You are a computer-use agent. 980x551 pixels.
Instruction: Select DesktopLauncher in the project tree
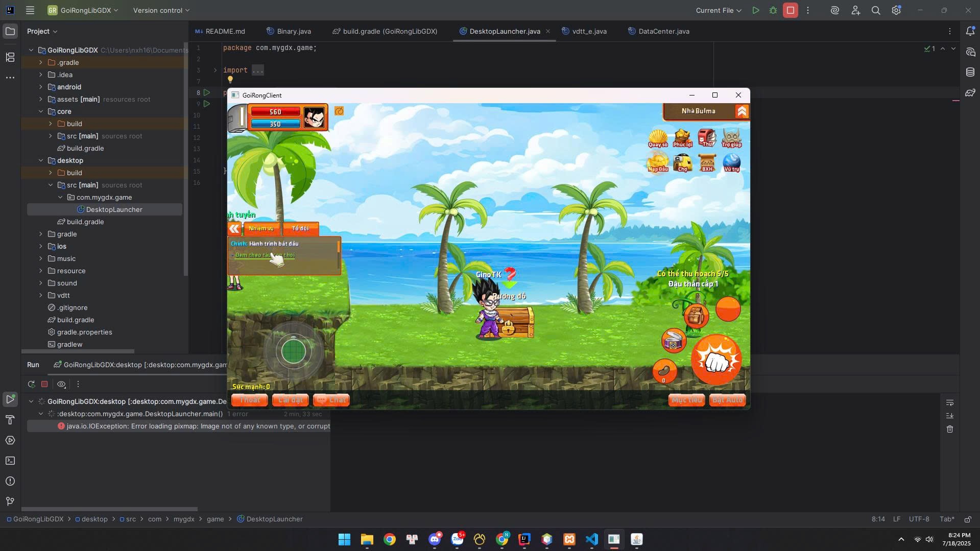coord(105,209)
